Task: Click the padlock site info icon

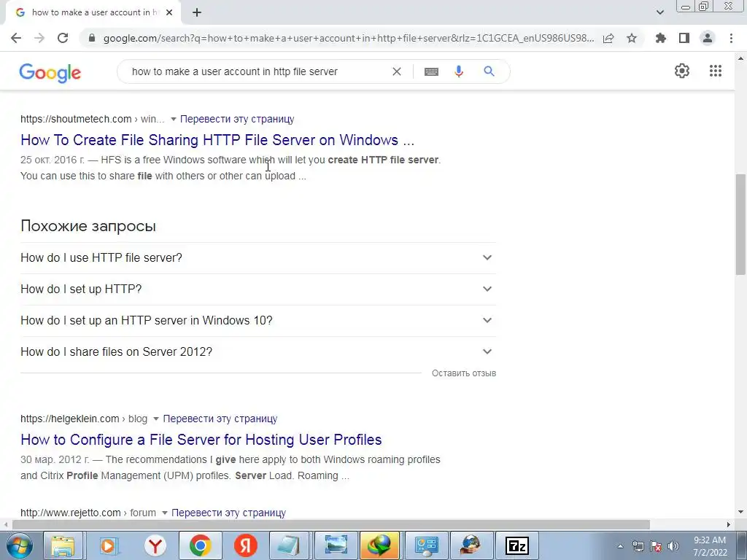Action: coord(92,38)
